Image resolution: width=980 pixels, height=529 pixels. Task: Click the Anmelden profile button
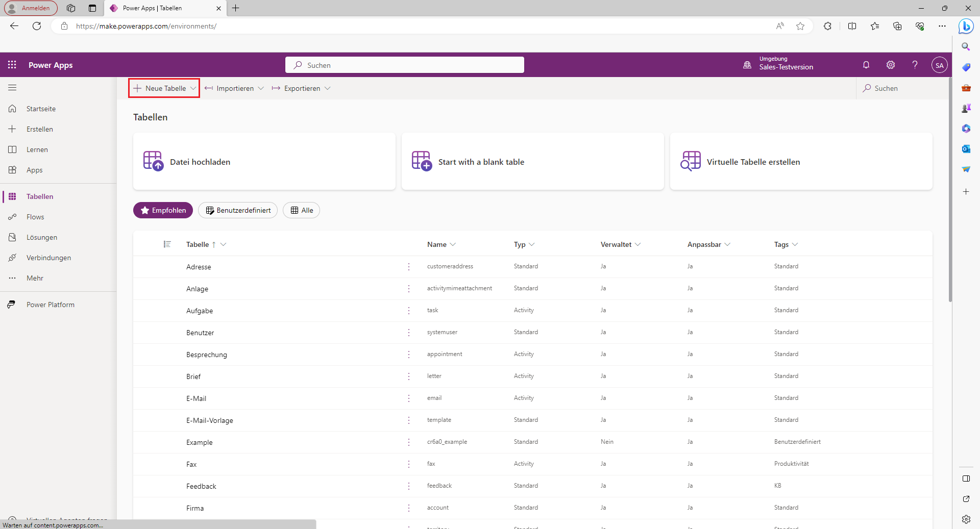tap(31, 8)
